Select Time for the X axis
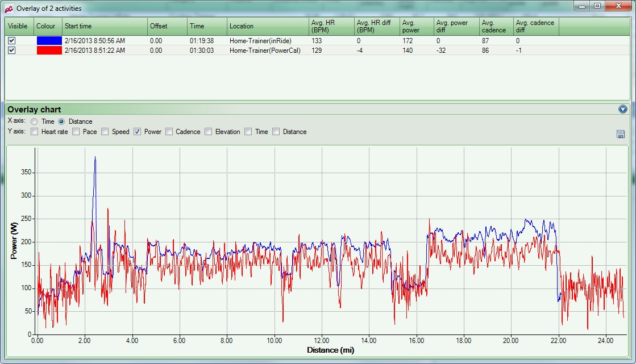 click(35, 122)
